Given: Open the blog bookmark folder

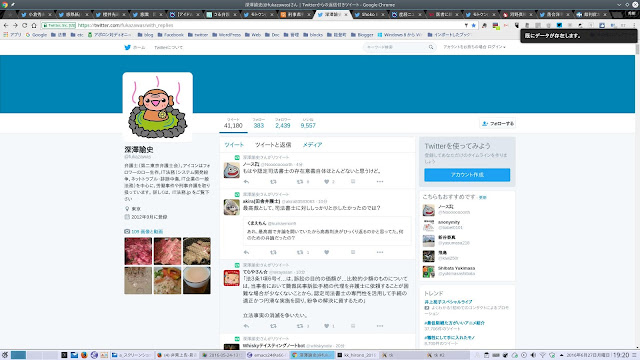Looking at the screenshot, I should (145, 35).
